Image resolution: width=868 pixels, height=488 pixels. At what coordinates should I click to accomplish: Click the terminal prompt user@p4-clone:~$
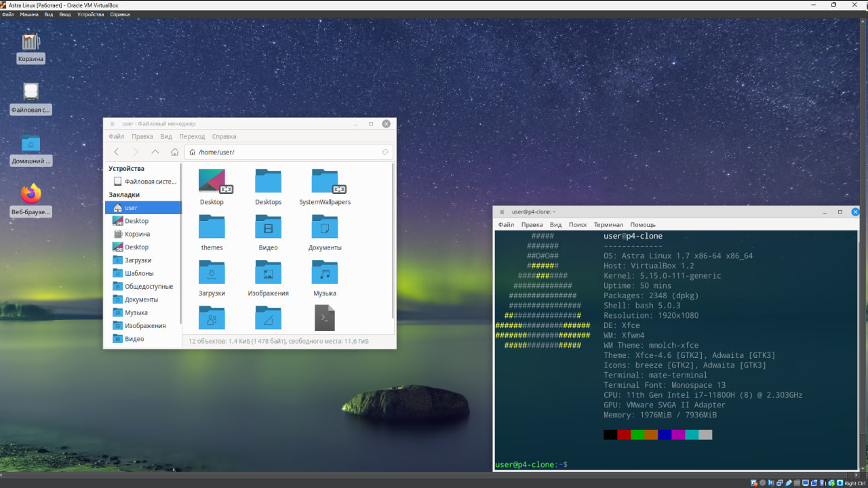pyautogui.click(x=532, y=464)
